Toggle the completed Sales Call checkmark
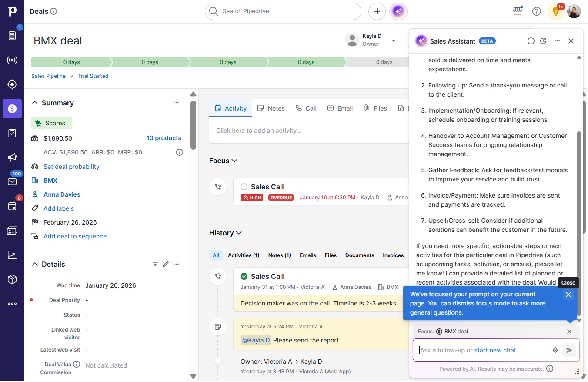Image resolution: width=588 pixels, height=382 pixels. pos(244,276)
